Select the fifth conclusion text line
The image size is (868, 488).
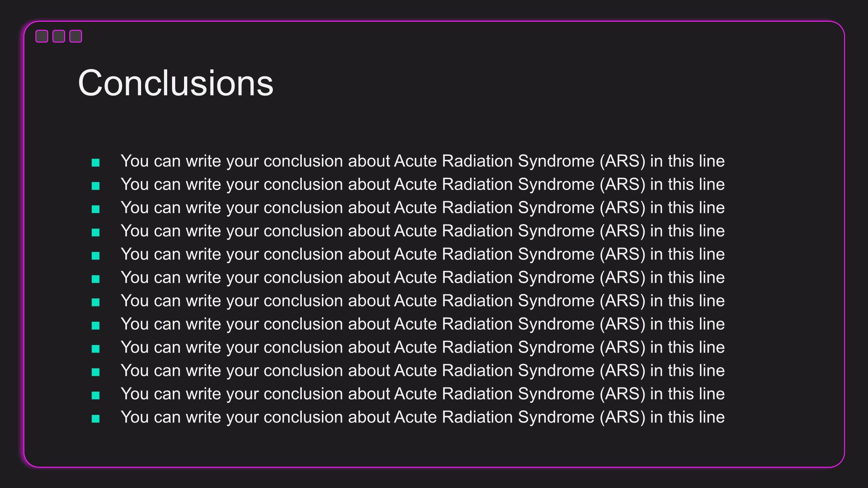[x=423, y=254]
